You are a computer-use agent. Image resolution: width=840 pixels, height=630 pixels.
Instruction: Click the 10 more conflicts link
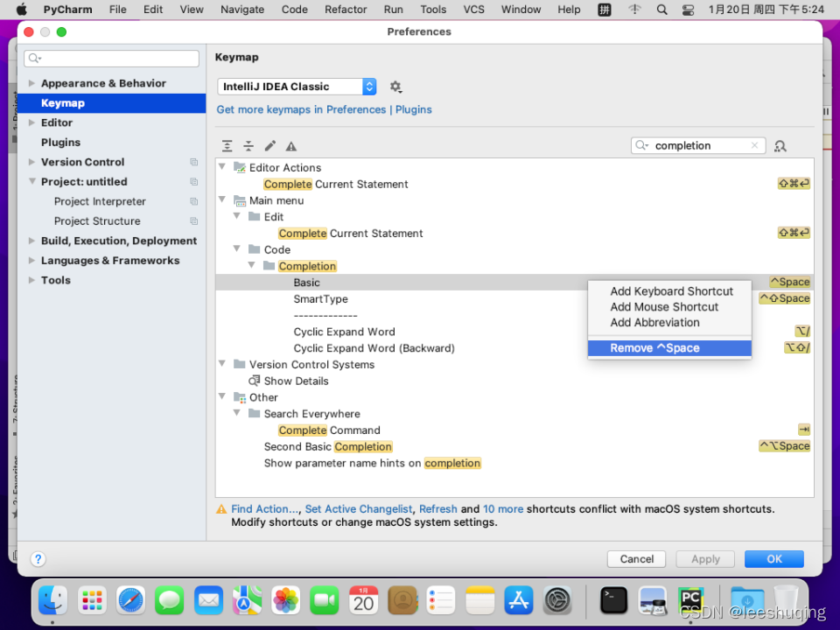[x=503, y=509]
